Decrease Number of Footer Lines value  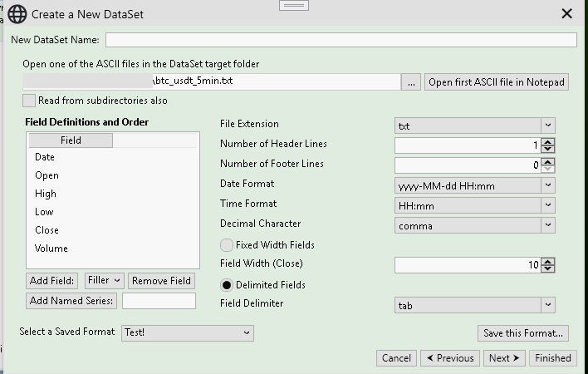click(x=547, y=169)
